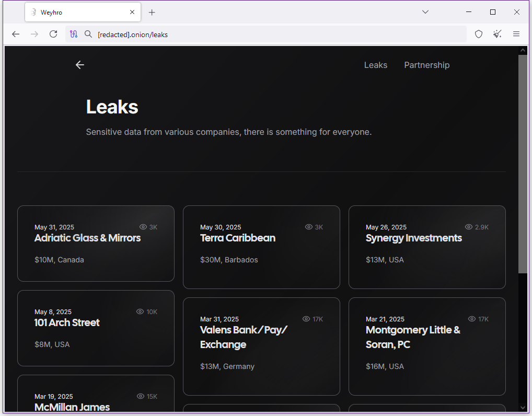Click the browser forward arrow button
Screen dimensions: 532x416
point(34,34)
